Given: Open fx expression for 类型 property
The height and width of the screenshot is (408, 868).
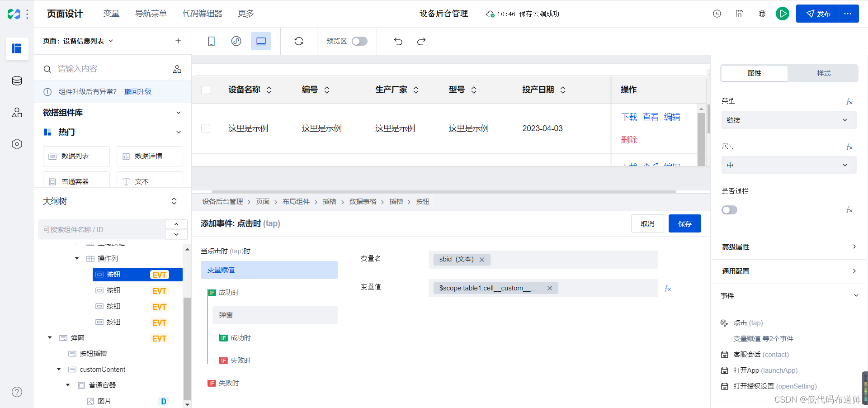Looking at the screenshot, I should point(849,102).
